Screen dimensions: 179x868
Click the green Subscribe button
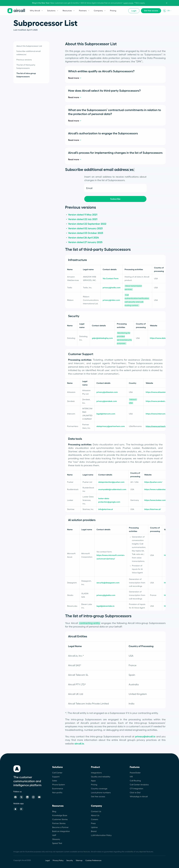pyautogui.click(x=115, y=199)
